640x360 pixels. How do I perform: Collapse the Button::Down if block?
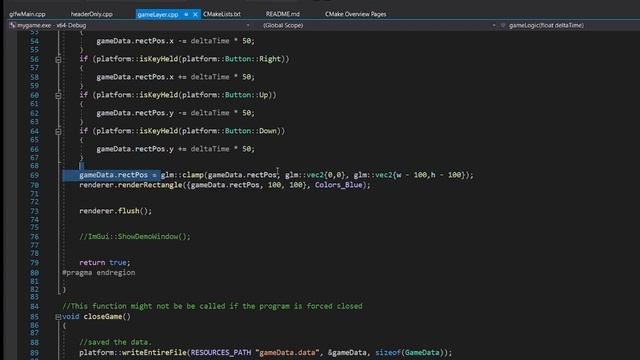pos(58,131)
